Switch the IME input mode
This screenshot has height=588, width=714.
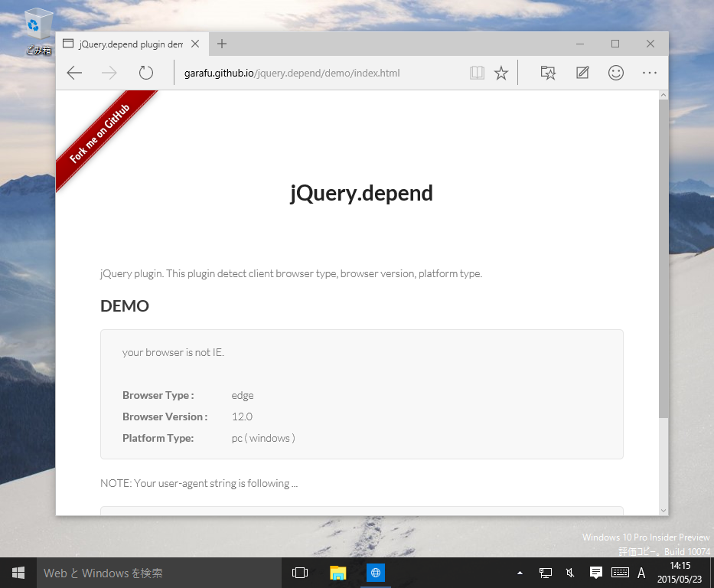click(641, 573)
